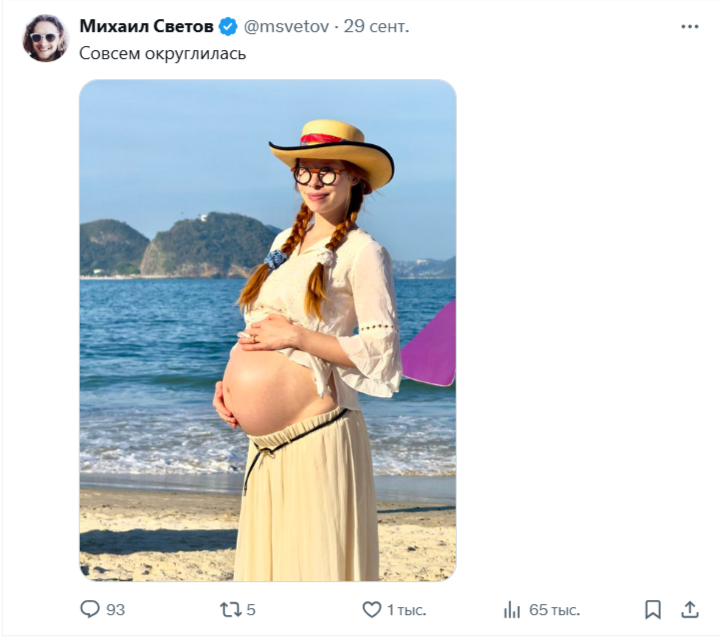The image size is (720, 637).
Task: Open the three-dot more options menu
Action: (x=690, y=27)
